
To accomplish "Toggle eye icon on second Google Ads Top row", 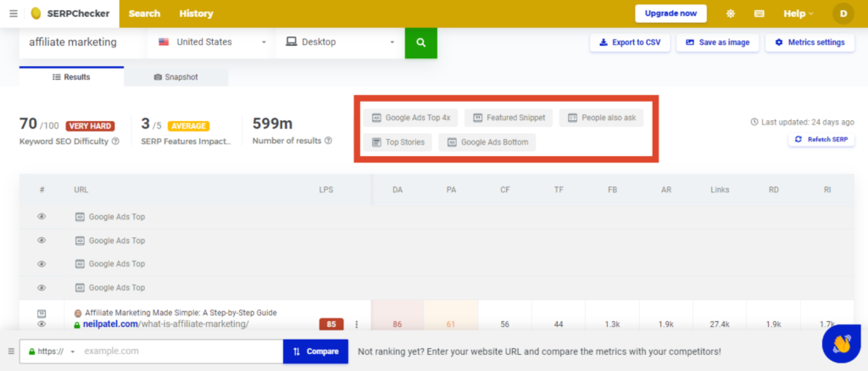I will (42, 241).
